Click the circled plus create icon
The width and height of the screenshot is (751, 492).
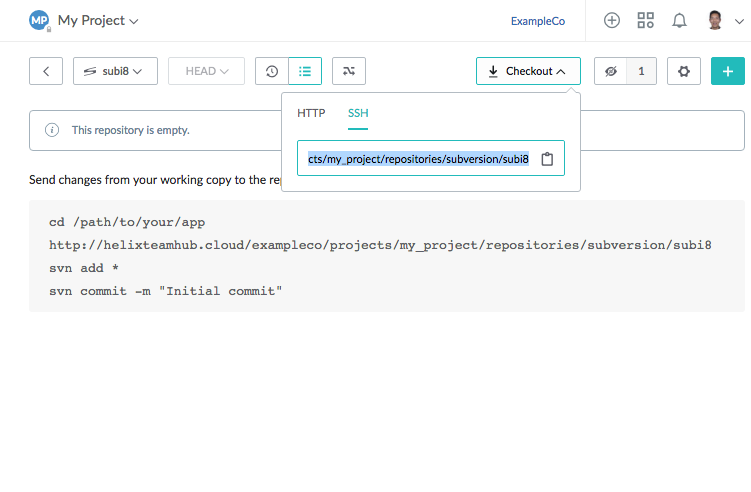[612, 20]
